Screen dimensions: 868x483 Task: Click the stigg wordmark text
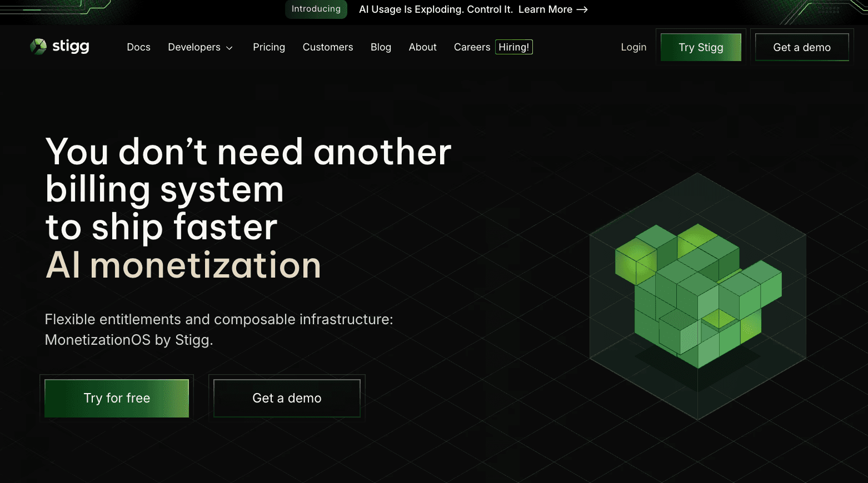[x=71, y=46]
